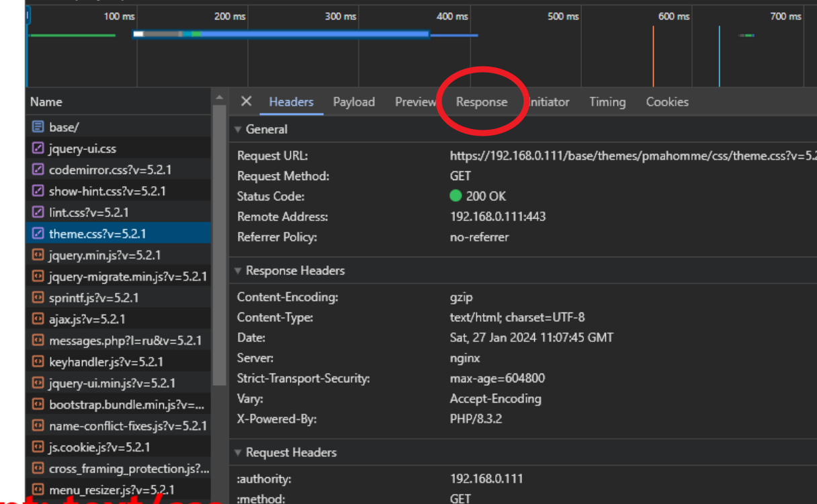Viewport: 817px width, 504px height.
Task: Click the script icon beside jquery-ui.min.js?v=5.2.1
Action: coord(38,383)
